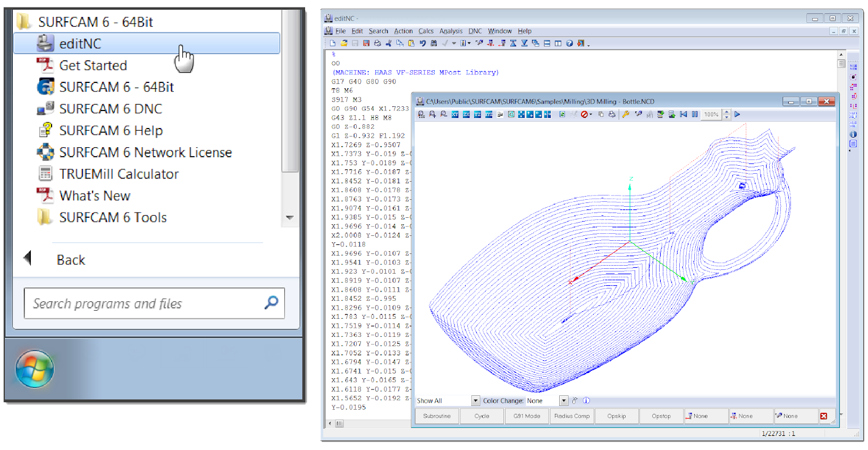Copy selection using the Copy icon
Screen dimensions: 868x450
[x=400, y=44]
